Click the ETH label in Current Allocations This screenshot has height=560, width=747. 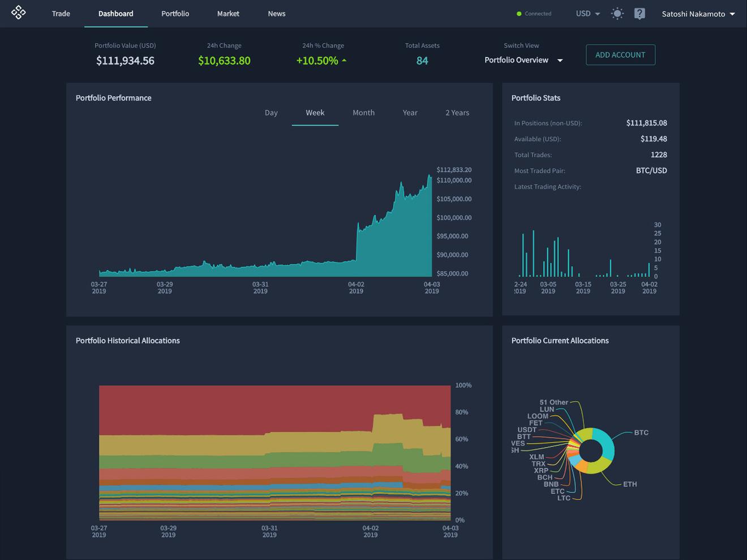tap(629, 484)
